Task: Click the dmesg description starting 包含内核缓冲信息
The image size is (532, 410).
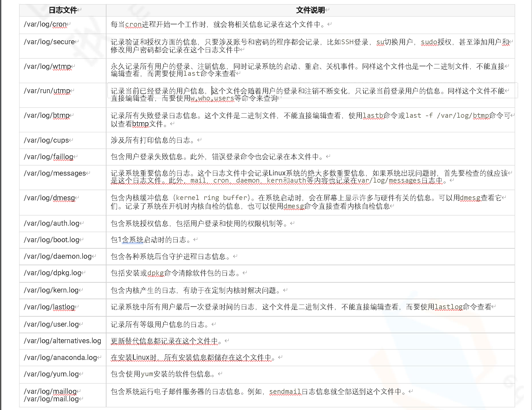Action: click(306, 202)
